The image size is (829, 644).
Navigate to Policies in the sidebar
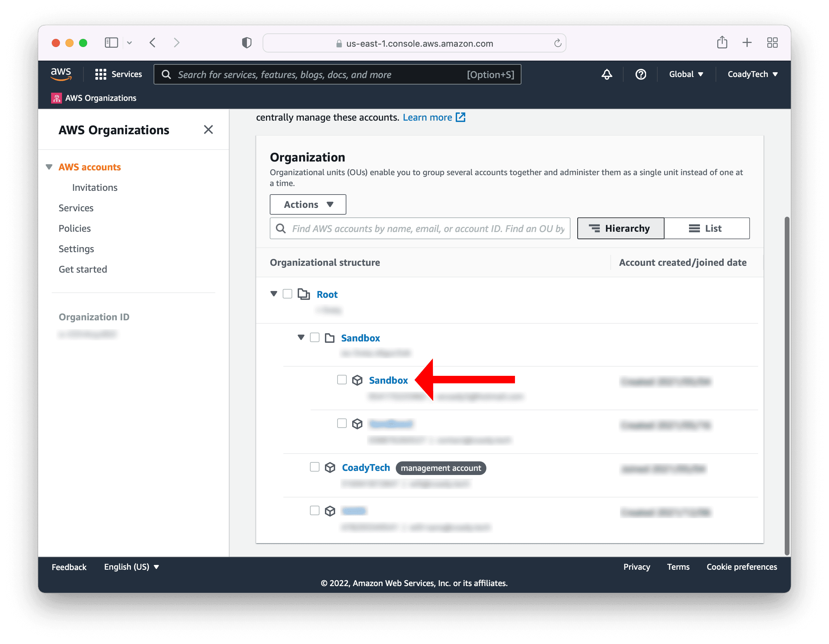pyautogui.click(x=74, y=228)
